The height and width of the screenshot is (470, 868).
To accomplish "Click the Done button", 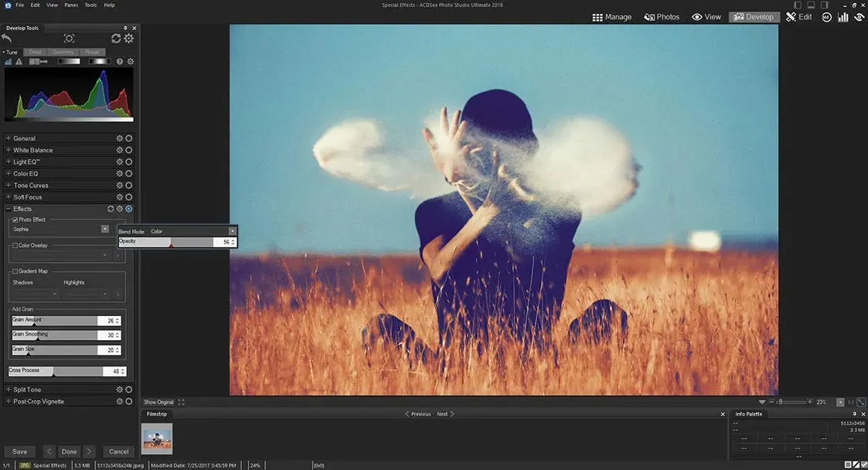I will pos(70,451).
